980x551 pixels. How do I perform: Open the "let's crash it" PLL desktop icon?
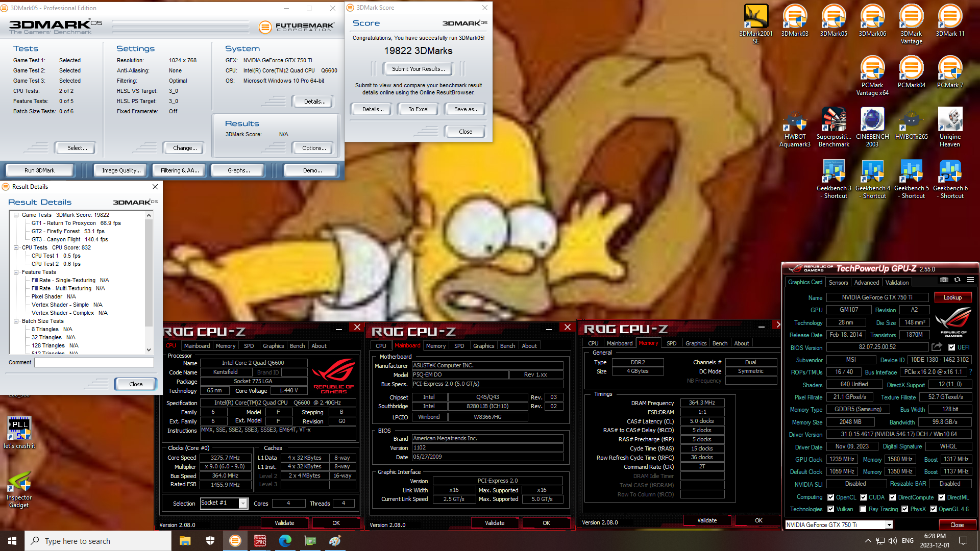(x=19, y=433)
